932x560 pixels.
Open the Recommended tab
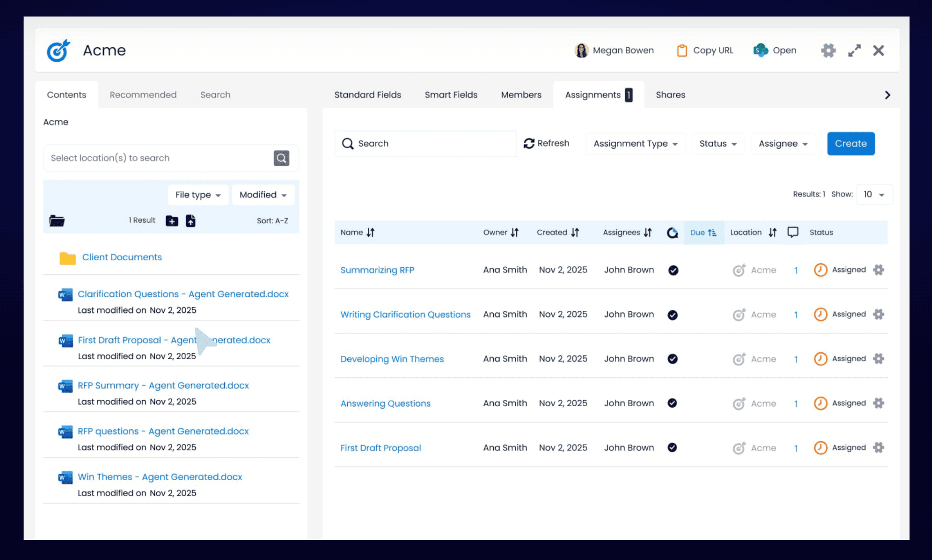pyautogui.click(x=143, y=95)
